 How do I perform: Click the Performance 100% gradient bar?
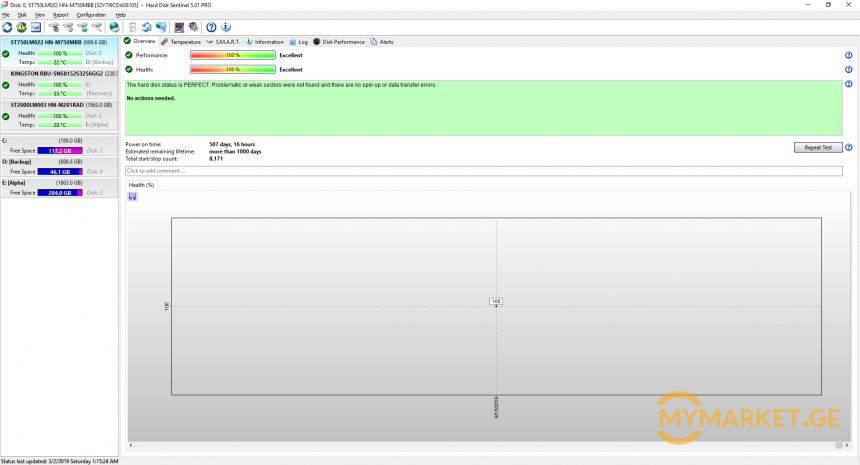(x=233, y=55)
